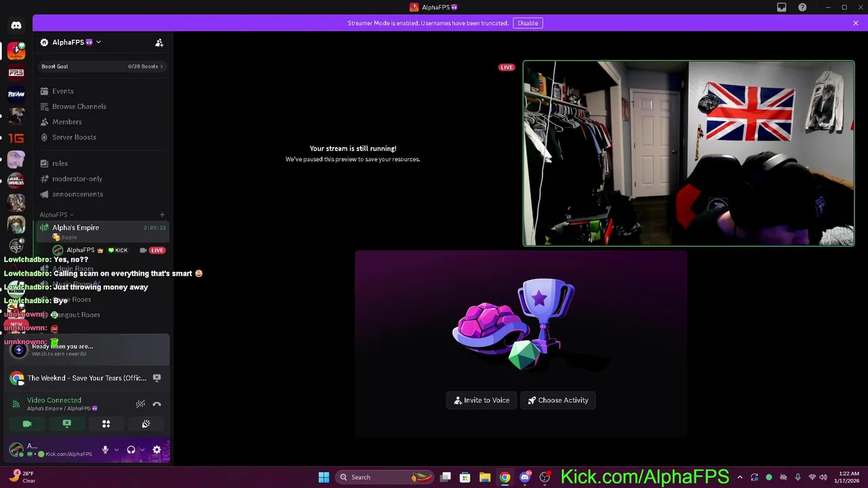Switch to Chrome in taskbar
The height and width of the screenshot is (488, 868).
coord(505,477)
